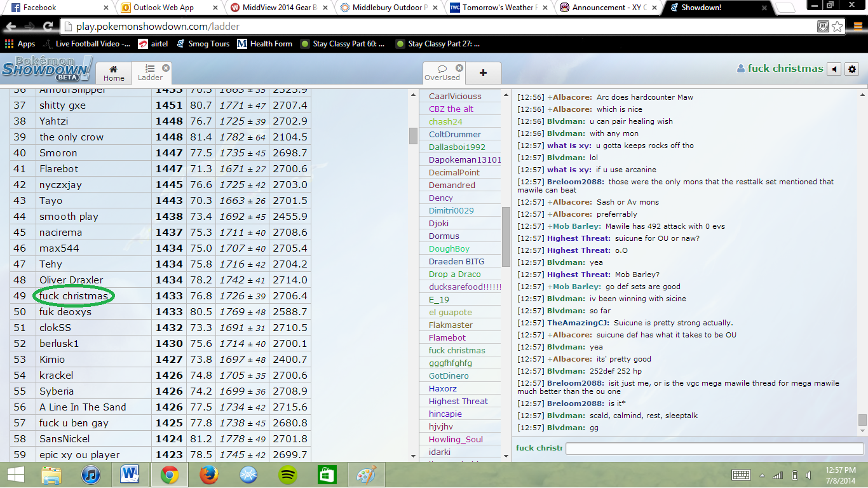Click the ladder panel scrollbar thumb
Viewport: 868px width, 488px height.
(x=413, y=136)
